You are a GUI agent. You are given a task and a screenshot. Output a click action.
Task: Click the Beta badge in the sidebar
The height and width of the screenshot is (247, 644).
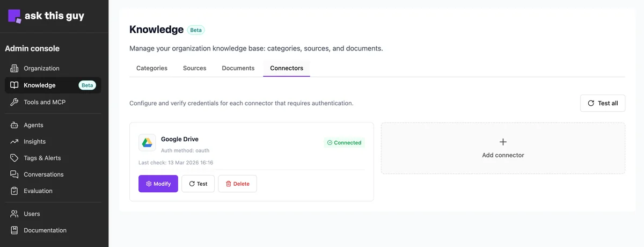87,85
